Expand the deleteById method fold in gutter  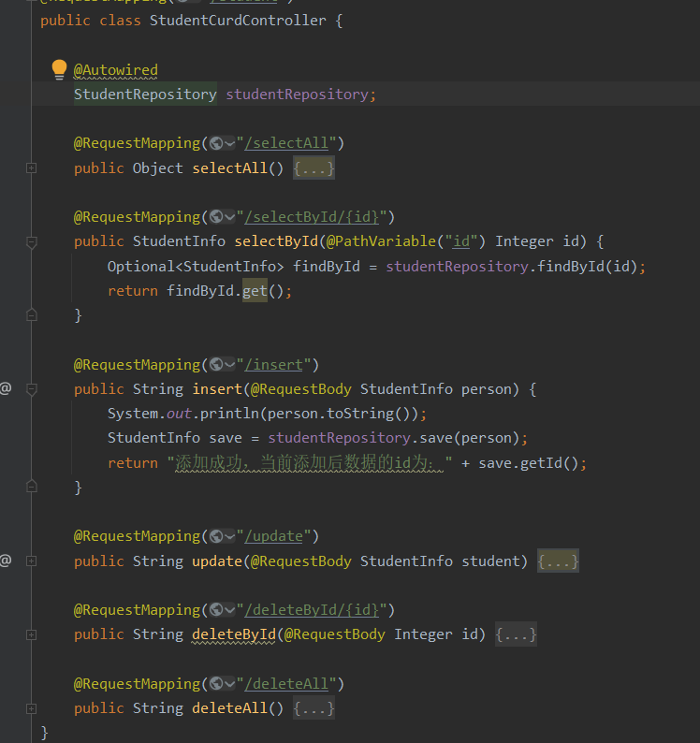31,635
